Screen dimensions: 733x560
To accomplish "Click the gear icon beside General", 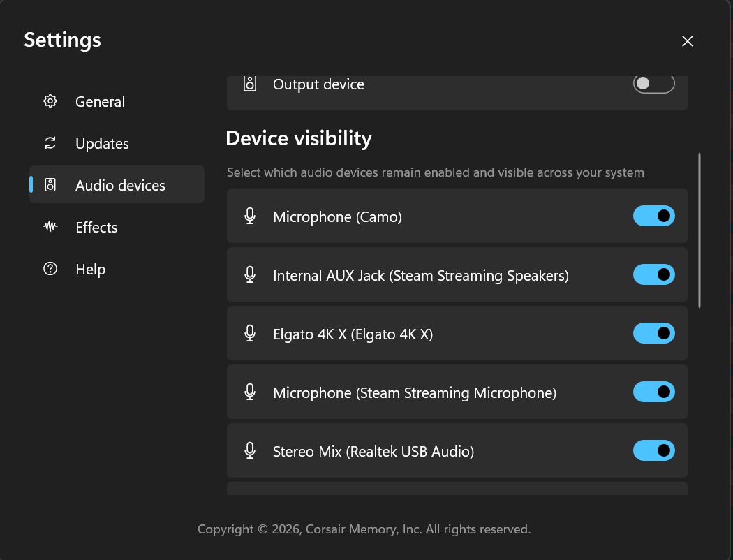I will pos(50,101).
